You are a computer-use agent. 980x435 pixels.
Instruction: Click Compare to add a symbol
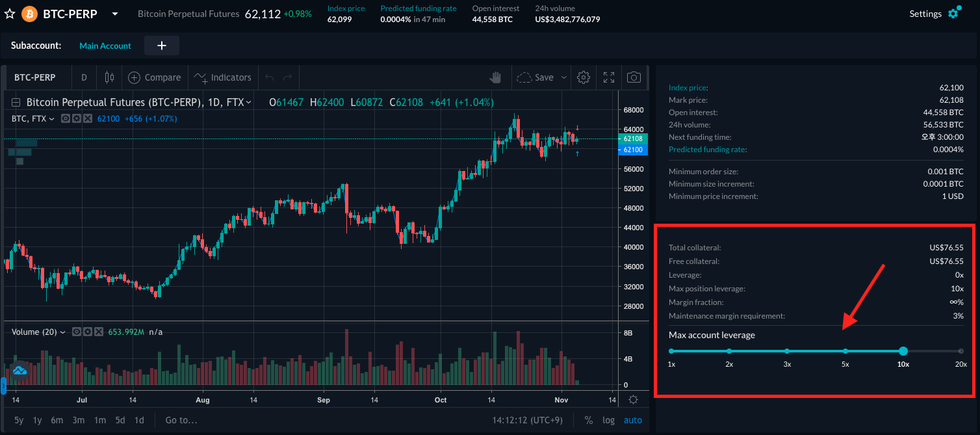(x=155, y=77)
